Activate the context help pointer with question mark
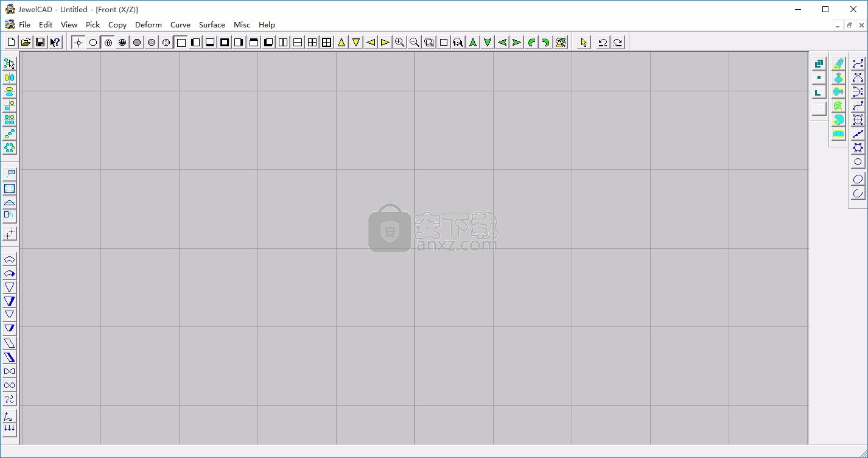 (x=55, y=42)
